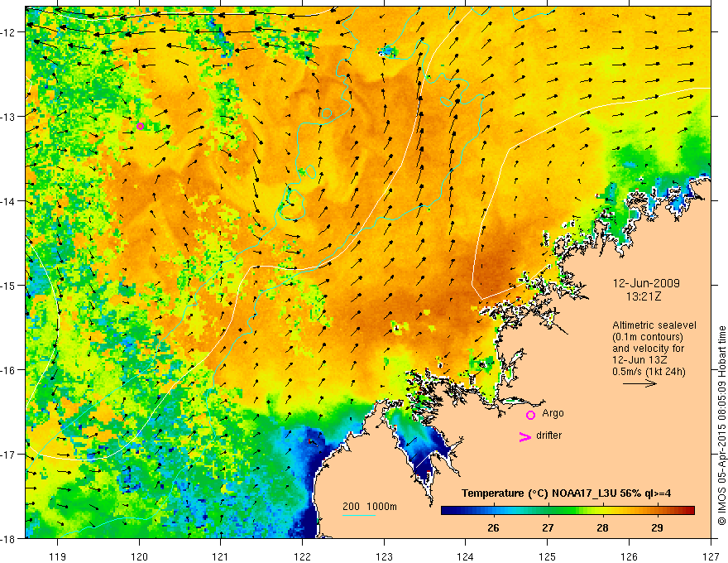Click the latitude axis label '-13'
Image resolution: width=728 pixels, height=563 pixels.
pos(9,117)
